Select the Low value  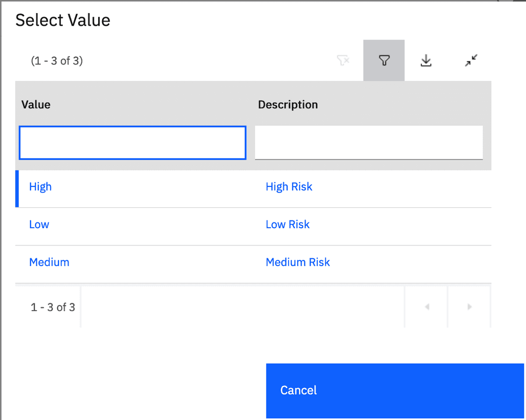point(39,224)
